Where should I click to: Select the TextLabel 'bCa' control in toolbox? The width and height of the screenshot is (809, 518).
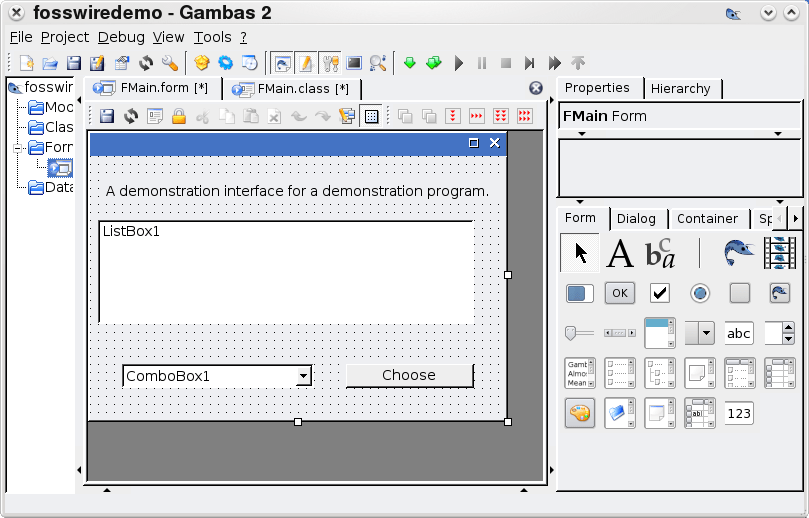click(x=660, y=253)
